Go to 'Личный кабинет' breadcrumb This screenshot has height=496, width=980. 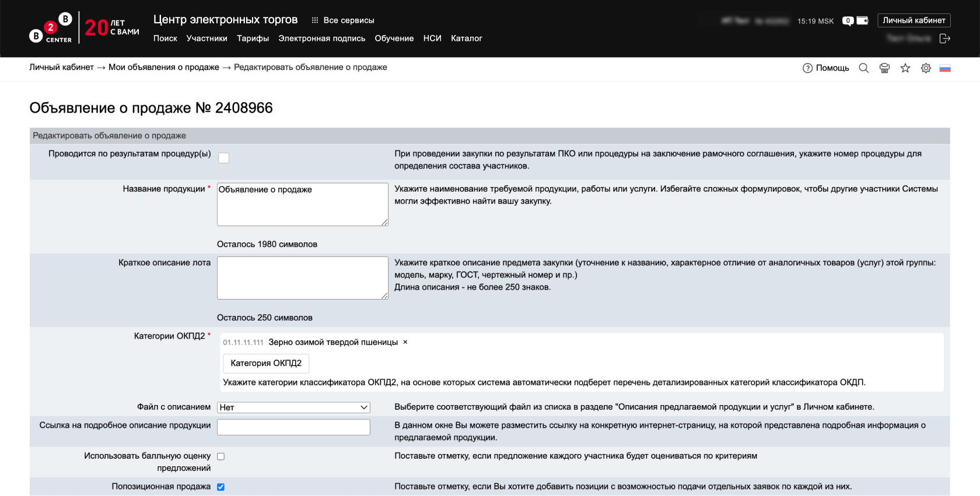point(61,67)
